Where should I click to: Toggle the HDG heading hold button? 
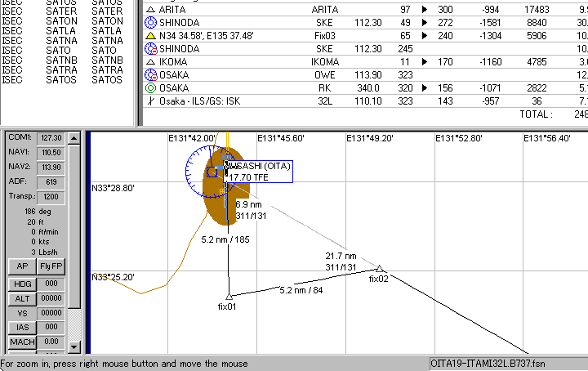pyautogui.click(x=19, y=284)
